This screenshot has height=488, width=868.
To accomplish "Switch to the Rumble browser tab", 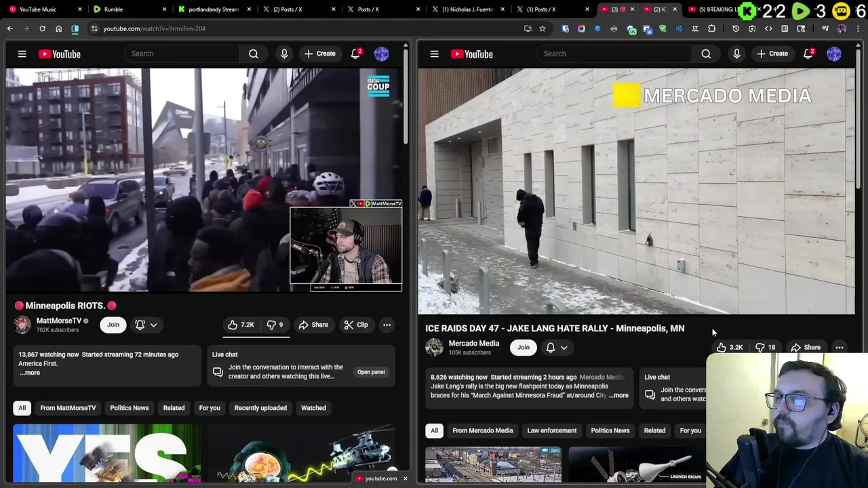I will click(128, 9).
